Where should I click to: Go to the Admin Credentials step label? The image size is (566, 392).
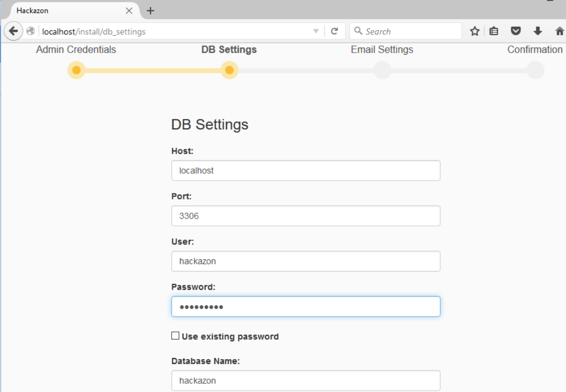[76, 49]
